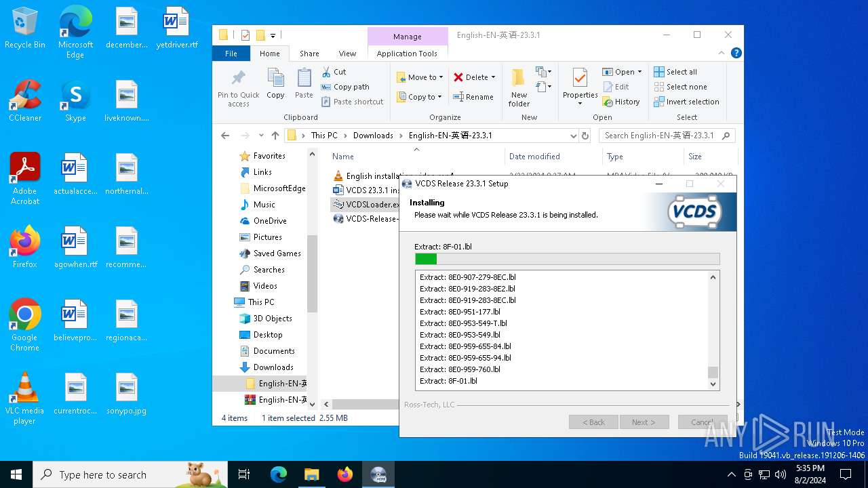Click the Explorer Help question icon
This screenshot has width=868, height=488.
736,53
